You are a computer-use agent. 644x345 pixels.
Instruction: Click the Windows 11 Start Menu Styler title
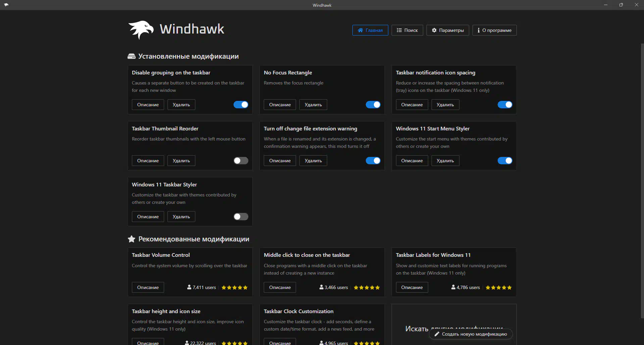point(433,128)
